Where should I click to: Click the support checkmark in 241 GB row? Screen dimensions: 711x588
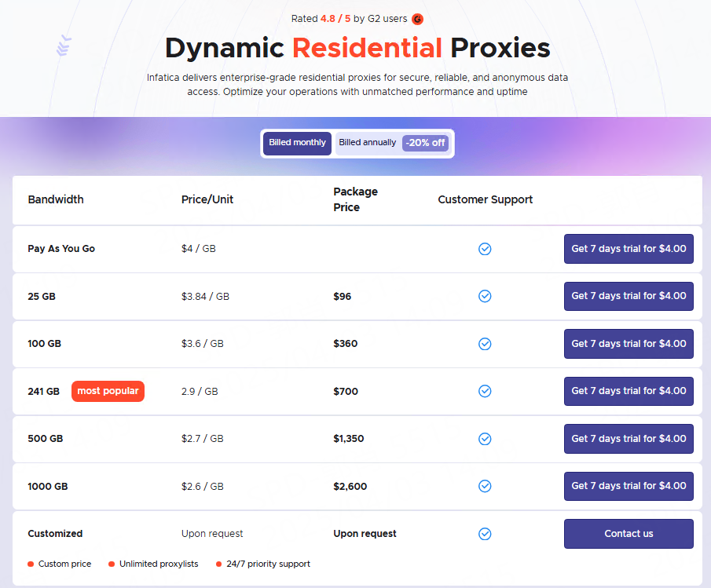tap(485, 391)
